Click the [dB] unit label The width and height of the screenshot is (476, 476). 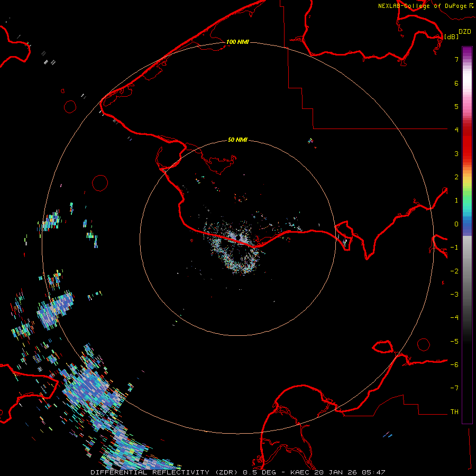point(451,36)
